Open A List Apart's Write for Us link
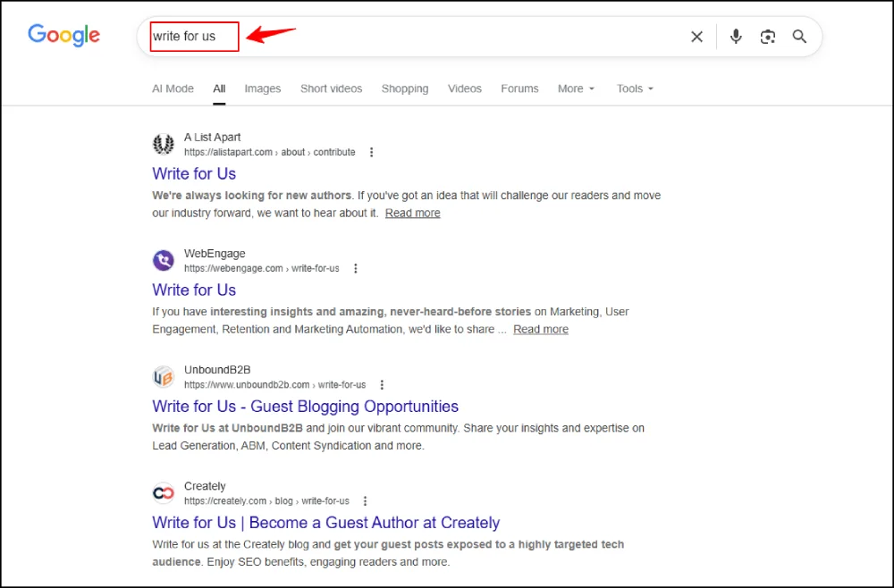The width and height of the screenshot is (894, 588). 194,173
